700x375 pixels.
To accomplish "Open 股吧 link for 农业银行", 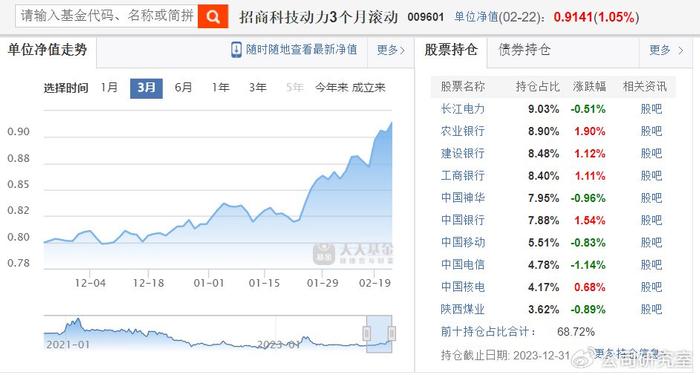I will [x=651, y=131].
